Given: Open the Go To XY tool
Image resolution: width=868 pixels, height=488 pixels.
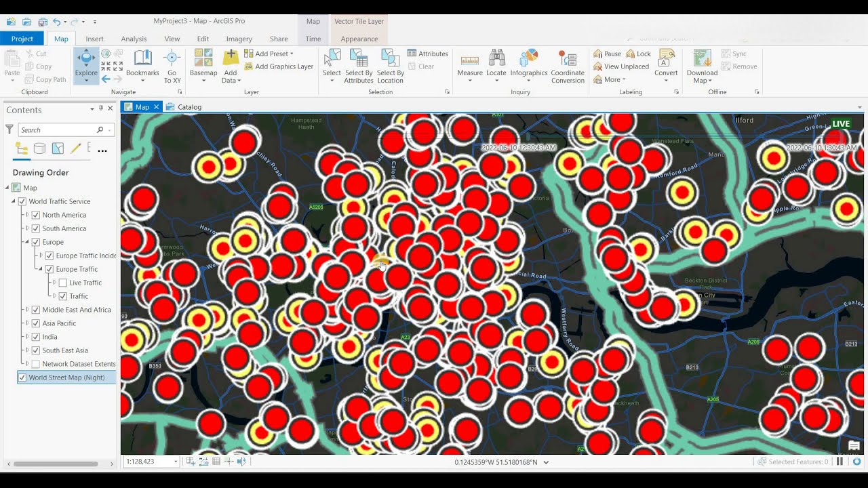Looking at the screenshot, I should [172, 65].
